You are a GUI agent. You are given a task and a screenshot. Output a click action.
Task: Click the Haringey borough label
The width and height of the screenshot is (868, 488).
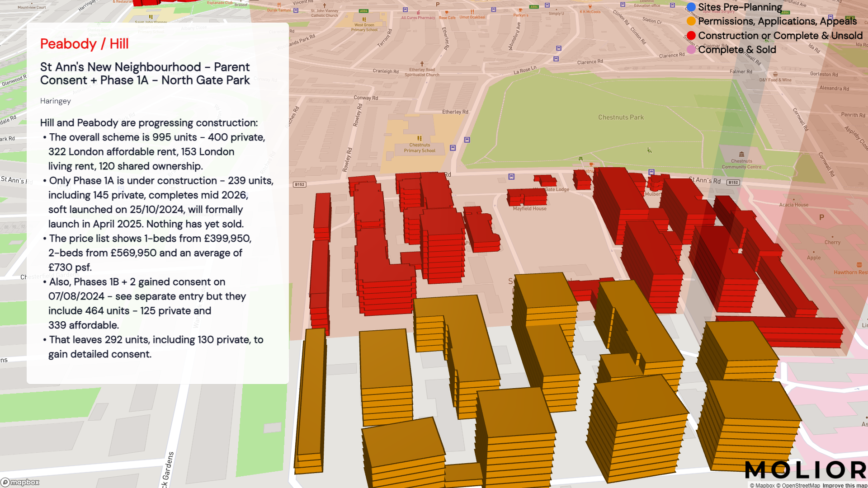[56, 101]
